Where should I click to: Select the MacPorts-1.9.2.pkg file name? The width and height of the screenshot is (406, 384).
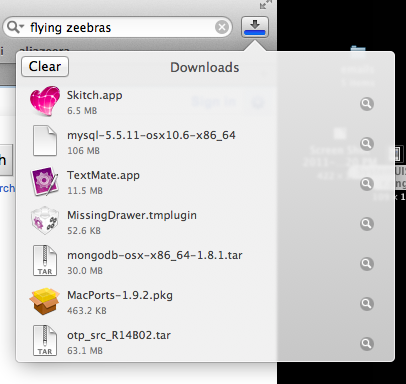tap(120, 296)
